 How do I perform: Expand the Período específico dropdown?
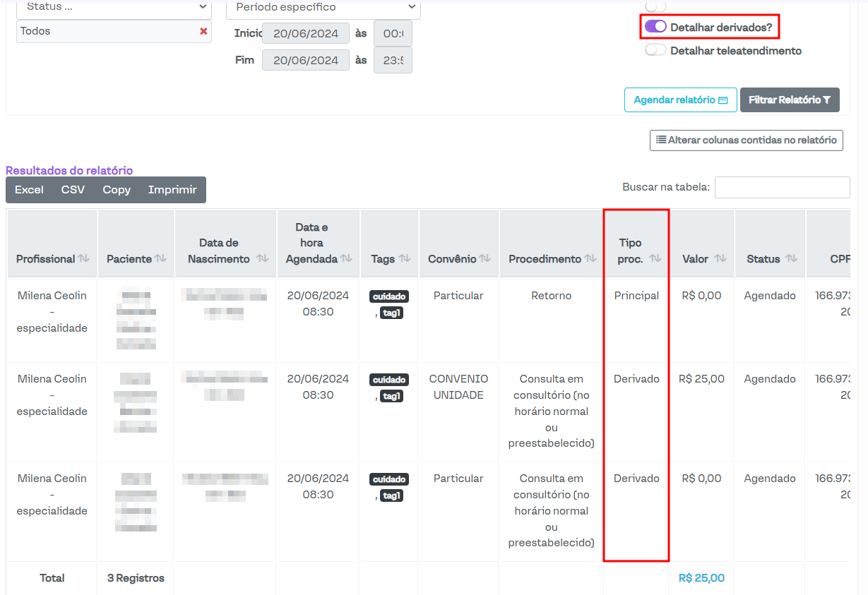(323, 7)
